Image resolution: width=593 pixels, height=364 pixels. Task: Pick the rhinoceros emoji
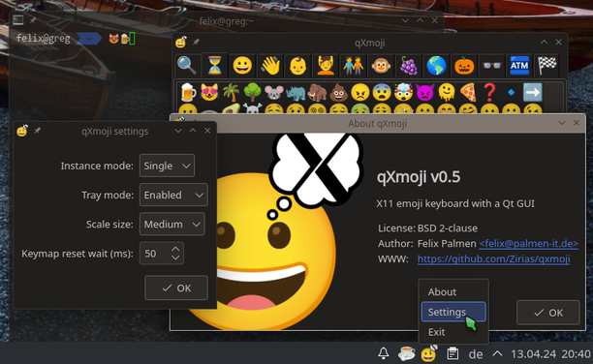(x=296, y=92)
